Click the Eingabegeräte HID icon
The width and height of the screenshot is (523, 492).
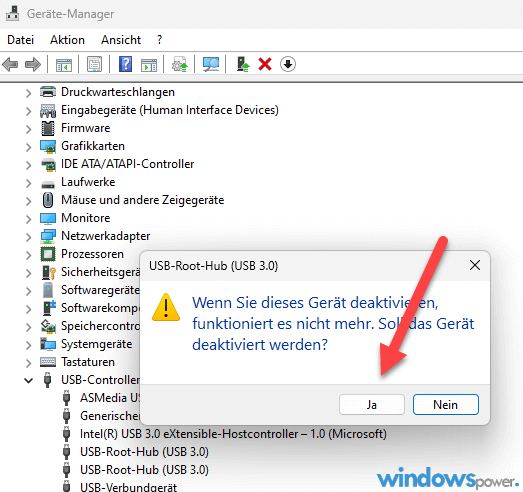[48, 110]
